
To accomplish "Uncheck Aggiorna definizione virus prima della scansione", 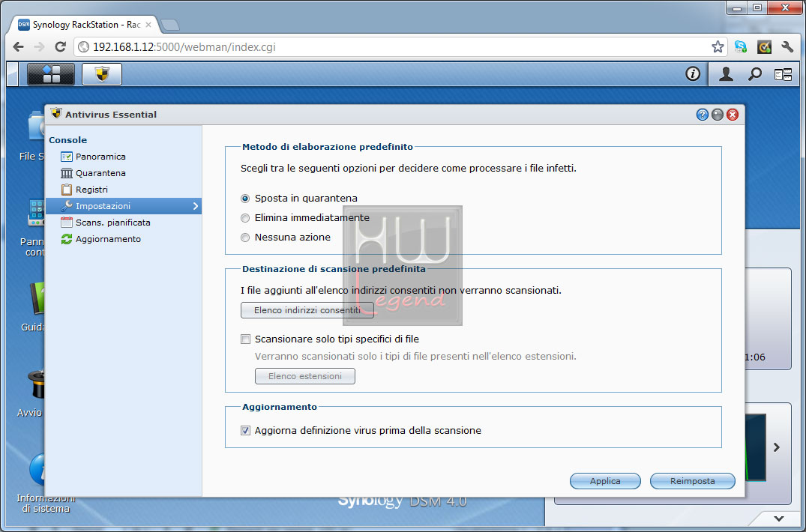I will click(x=246, y=430).
